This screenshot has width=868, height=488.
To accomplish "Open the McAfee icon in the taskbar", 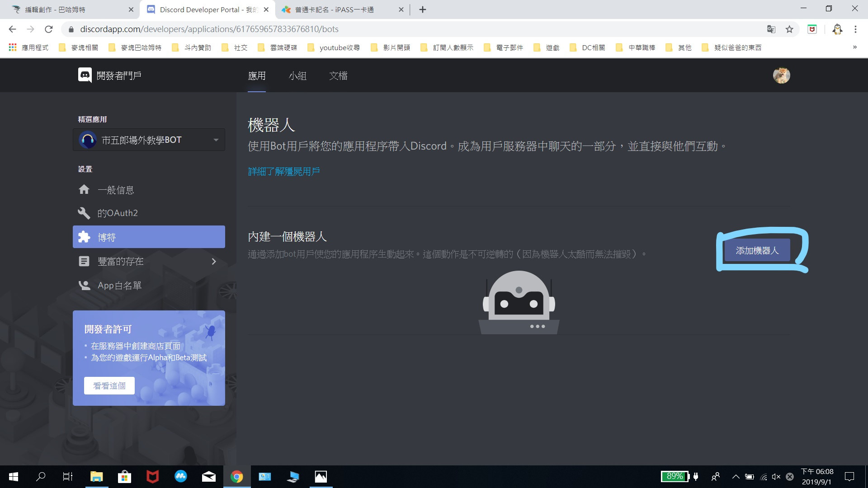I will pyautogui.click(x=153, y=477).
